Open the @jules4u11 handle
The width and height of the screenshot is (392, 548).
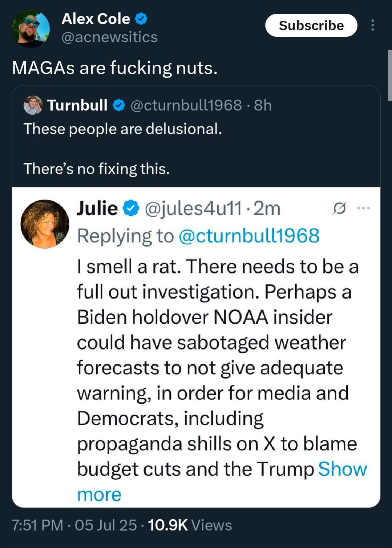click(x=193, y=209)
